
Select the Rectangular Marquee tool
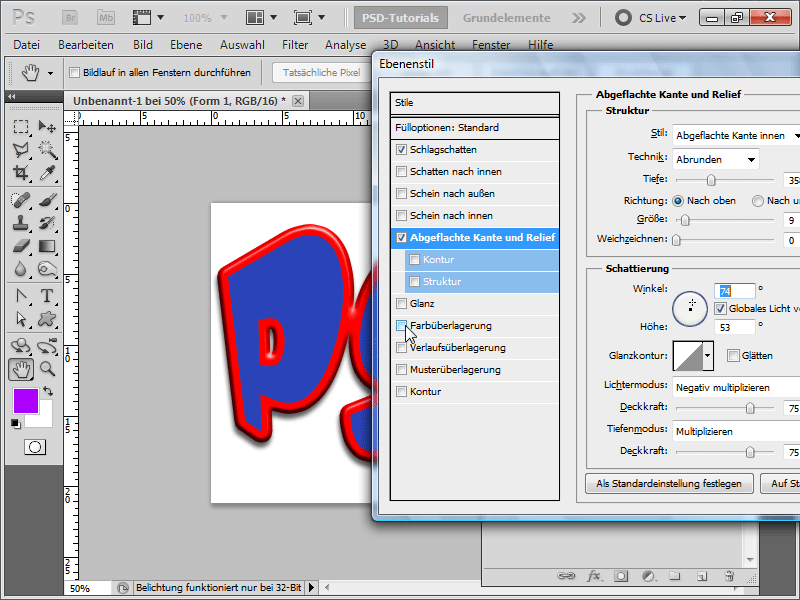pyautogui.click(x=20, y=126)
